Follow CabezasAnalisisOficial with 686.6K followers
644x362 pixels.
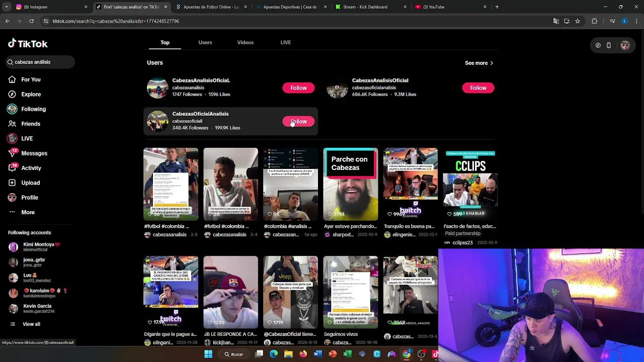click(x=478, y=88)
